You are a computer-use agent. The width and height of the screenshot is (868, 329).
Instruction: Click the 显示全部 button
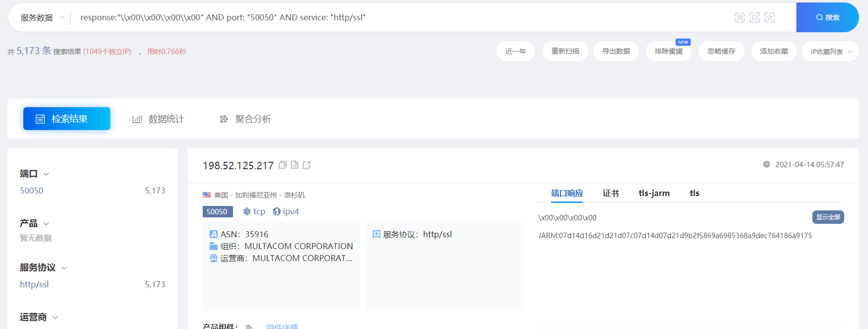click(828, 217)
